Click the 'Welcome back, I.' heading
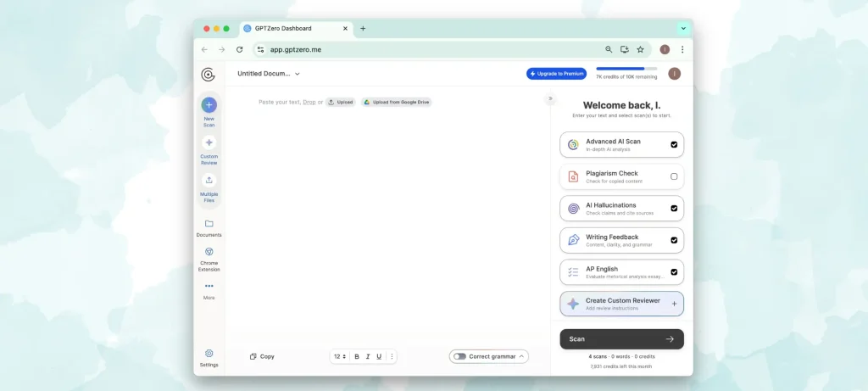 621,105
